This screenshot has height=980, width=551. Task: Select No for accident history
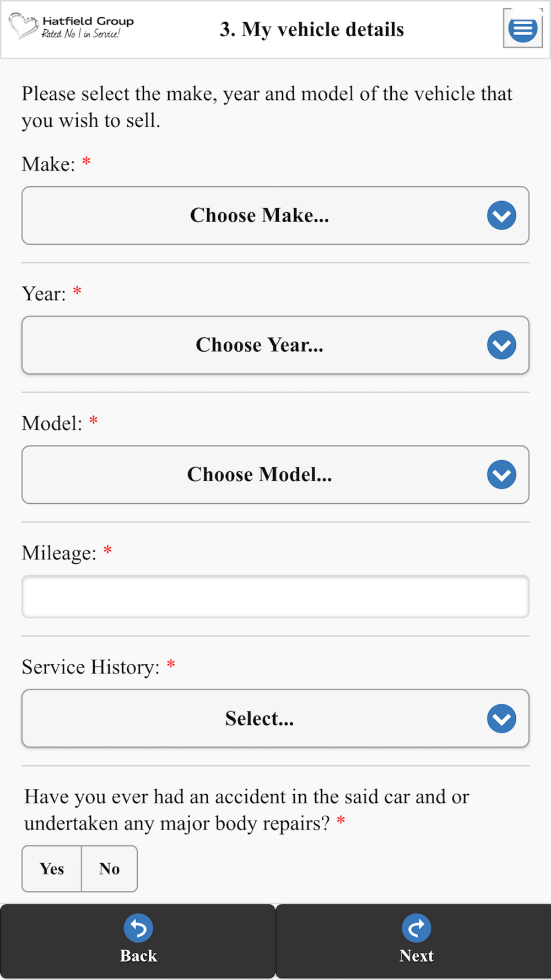(110, 869)
